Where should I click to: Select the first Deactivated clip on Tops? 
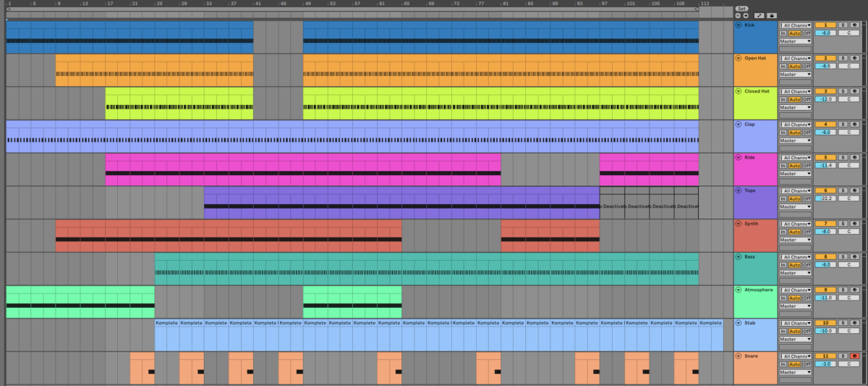tap(613, 203)
